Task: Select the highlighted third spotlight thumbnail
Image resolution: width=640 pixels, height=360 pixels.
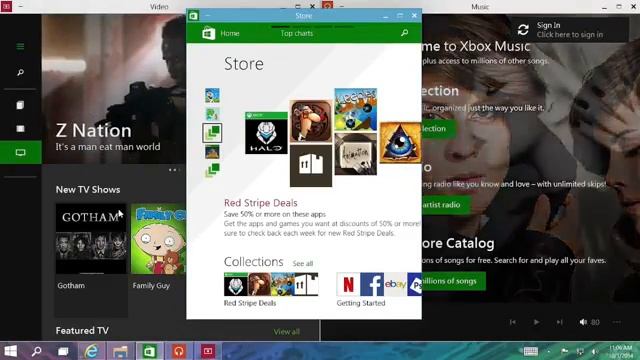Action: [212, 133]
